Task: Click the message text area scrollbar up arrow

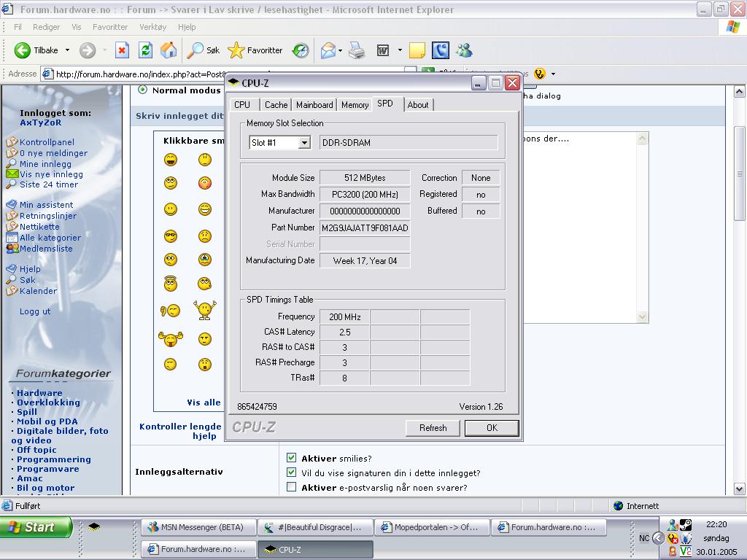Action: [x=642, y=138]
